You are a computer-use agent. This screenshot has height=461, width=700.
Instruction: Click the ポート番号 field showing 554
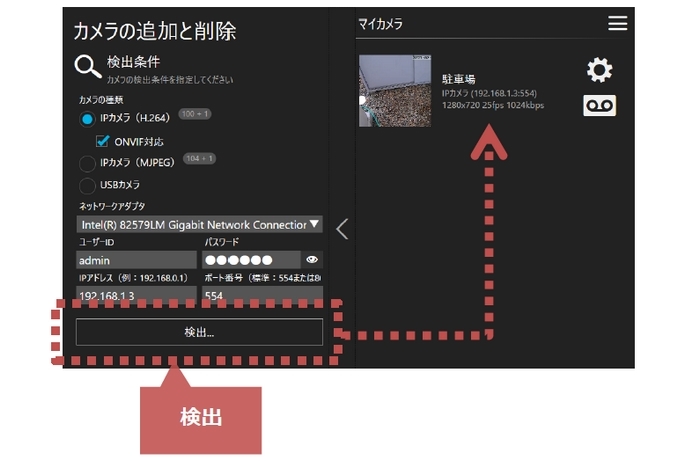point(262,296)
